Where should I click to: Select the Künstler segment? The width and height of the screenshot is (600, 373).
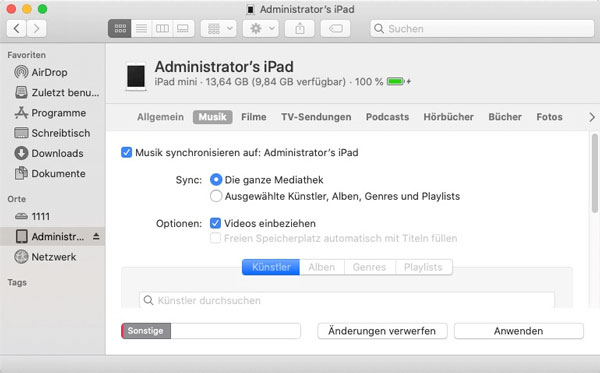point(271,267)
